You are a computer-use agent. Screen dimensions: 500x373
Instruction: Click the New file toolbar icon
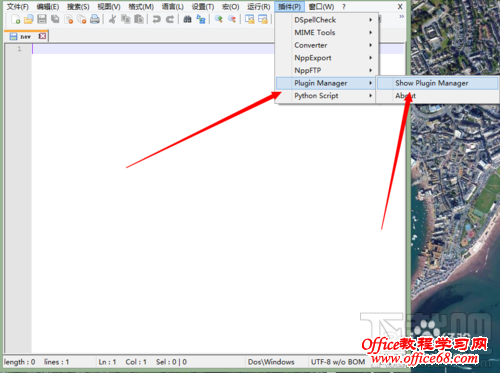[16, 19]
